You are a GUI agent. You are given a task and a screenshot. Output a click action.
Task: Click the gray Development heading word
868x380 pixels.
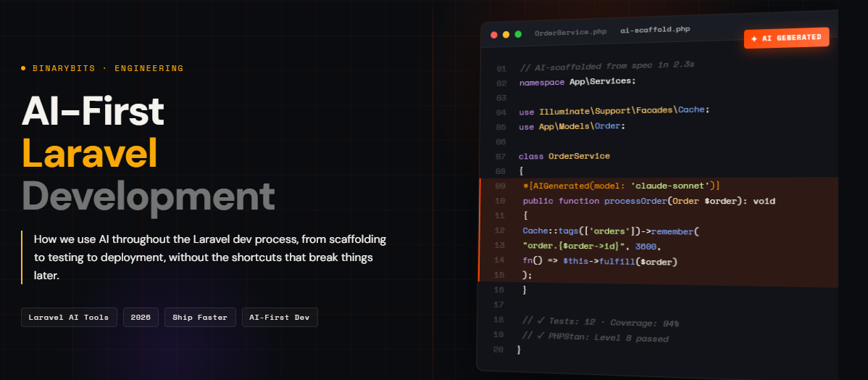click(x=149, y=197)
